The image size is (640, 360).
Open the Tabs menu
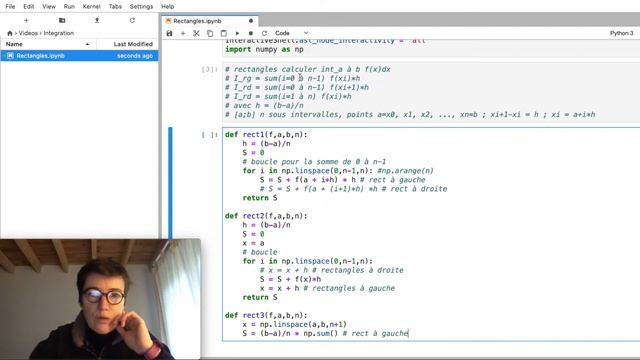click(115, 7)
